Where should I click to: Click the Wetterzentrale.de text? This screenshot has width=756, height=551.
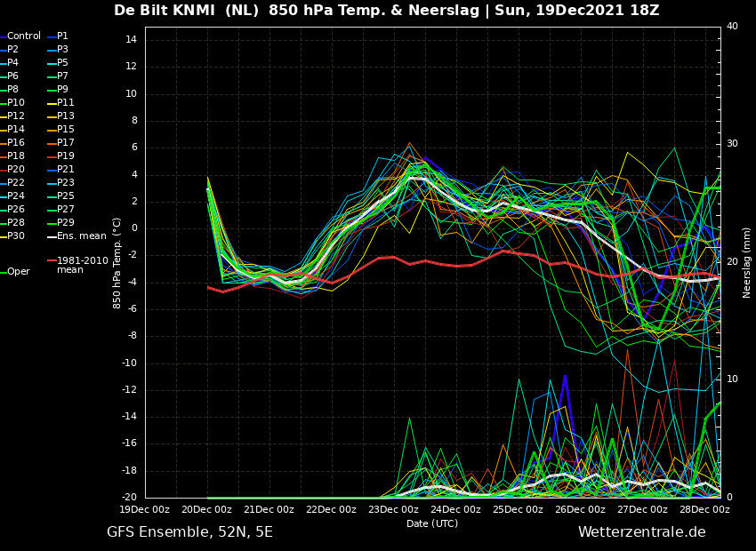(641, 532)
